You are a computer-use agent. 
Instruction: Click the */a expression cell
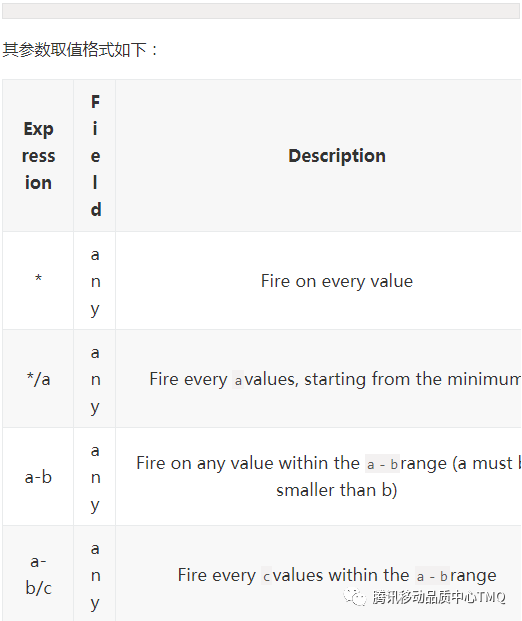38,379
